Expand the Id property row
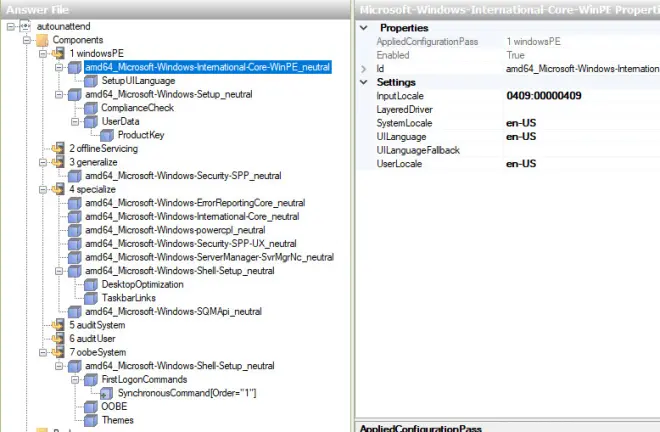Image resolution: width=660 pixels, height=432 pixels. click(364, 69)
